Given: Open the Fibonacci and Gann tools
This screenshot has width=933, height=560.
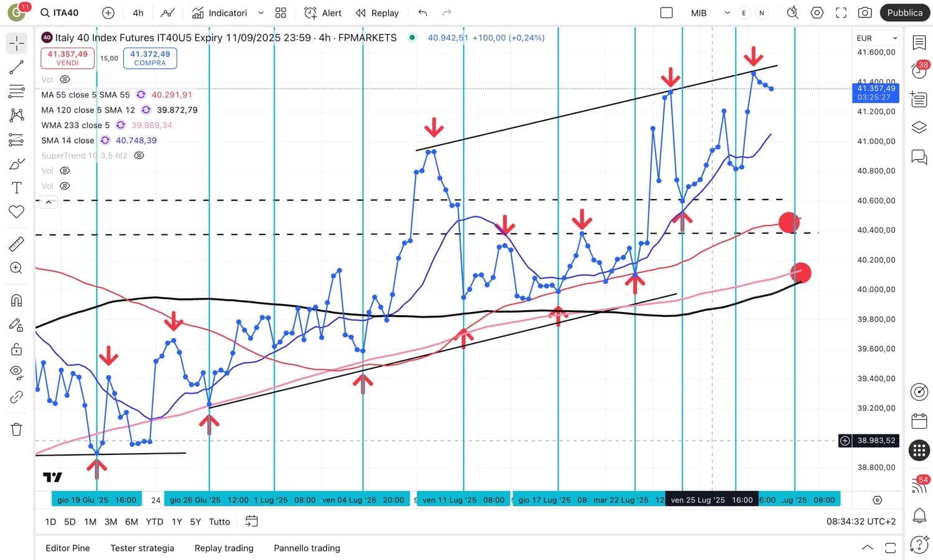Looking at the screenshot, I should [x=17, y=91].
